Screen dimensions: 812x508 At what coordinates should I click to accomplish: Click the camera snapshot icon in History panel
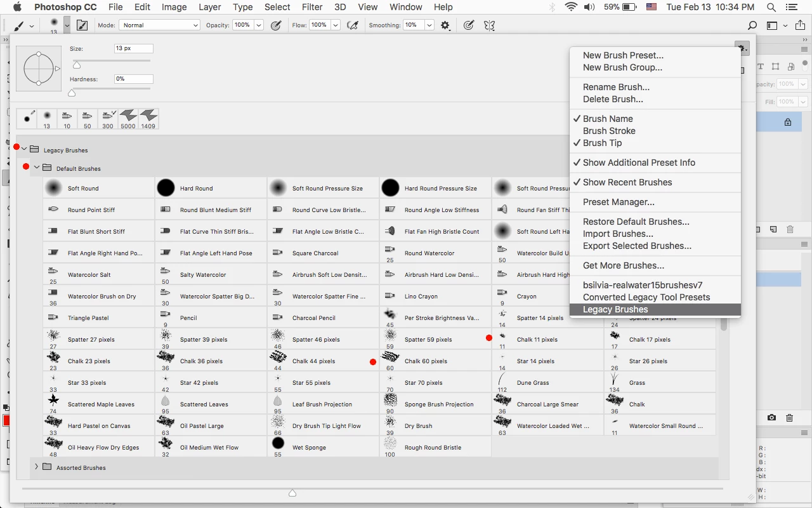coord(771,417)
